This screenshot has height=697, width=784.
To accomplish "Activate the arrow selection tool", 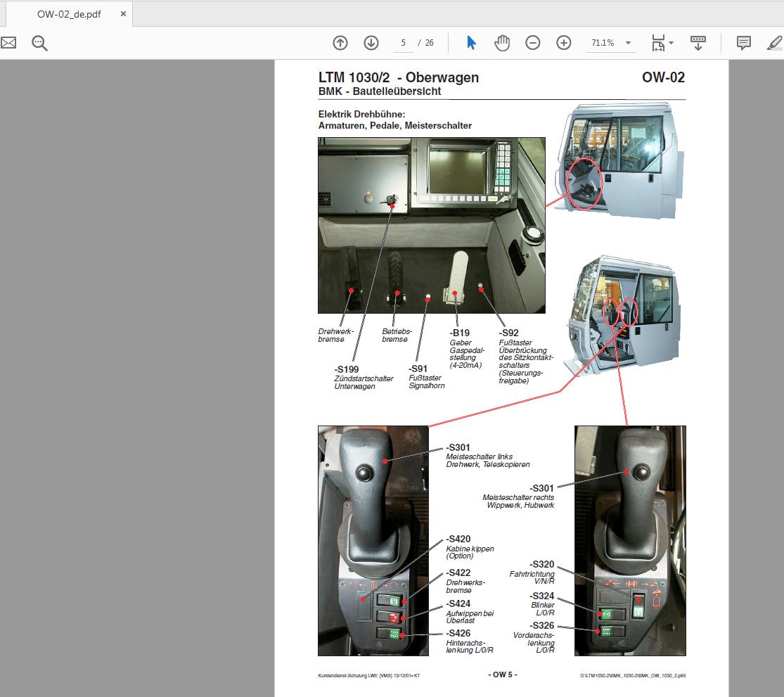I will [471, 43].
